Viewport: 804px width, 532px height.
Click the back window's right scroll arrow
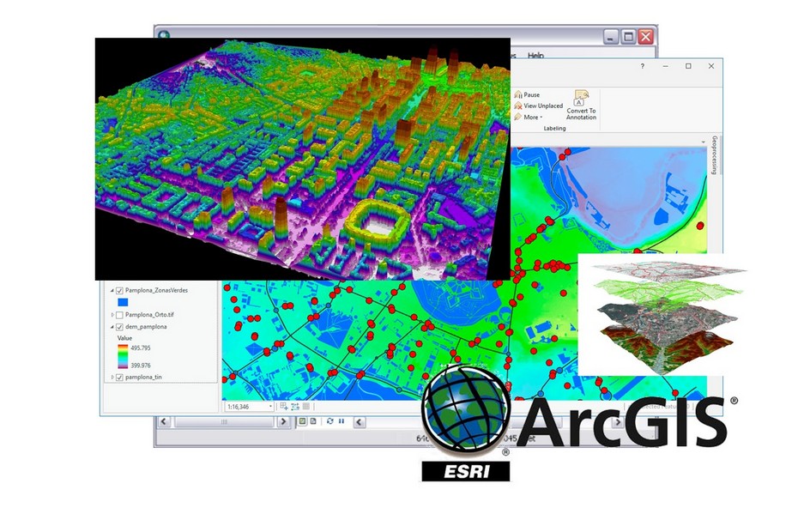(283, 421)
